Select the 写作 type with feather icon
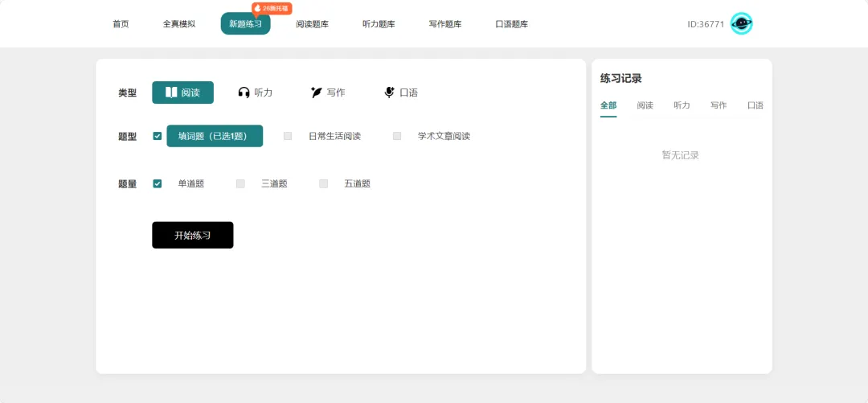The image size is (868, 403). pyautogui.click(x=328, y=93)
